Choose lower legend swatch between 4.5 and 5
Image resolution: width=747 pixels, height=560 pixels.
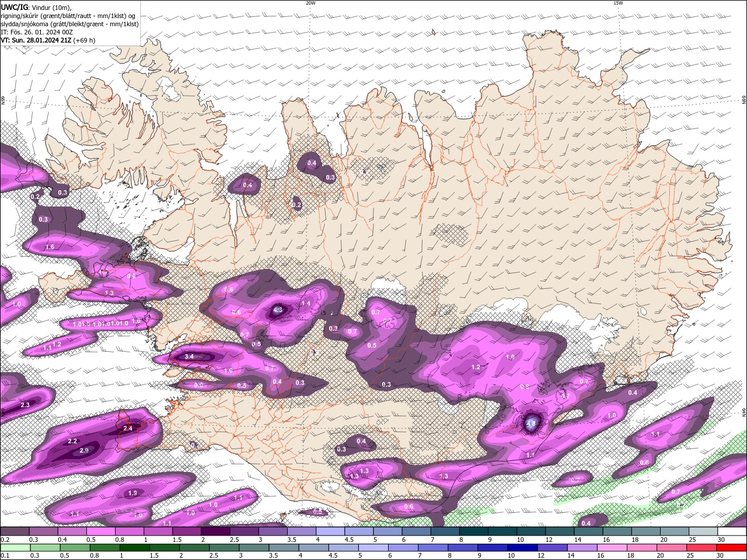click(x=343, y=548)
